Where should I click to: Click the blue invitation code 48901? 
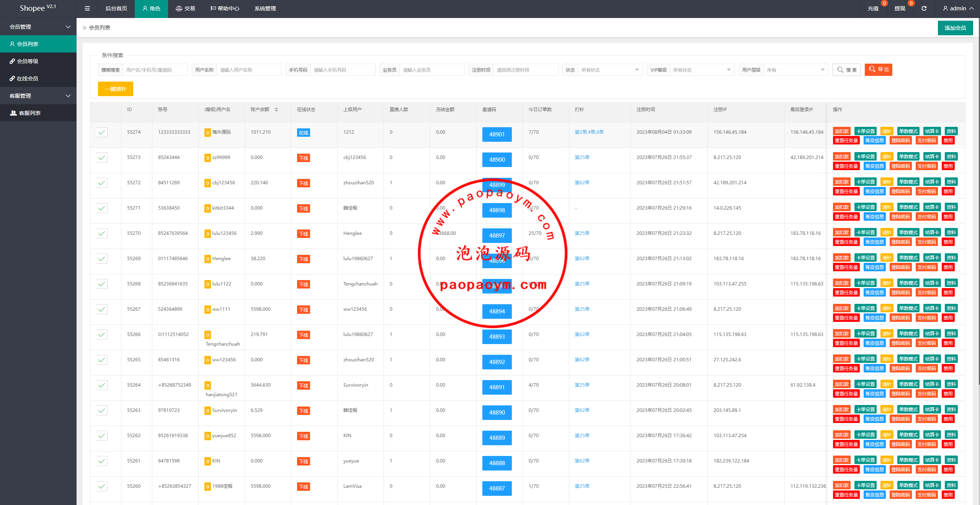pos(497,134)
